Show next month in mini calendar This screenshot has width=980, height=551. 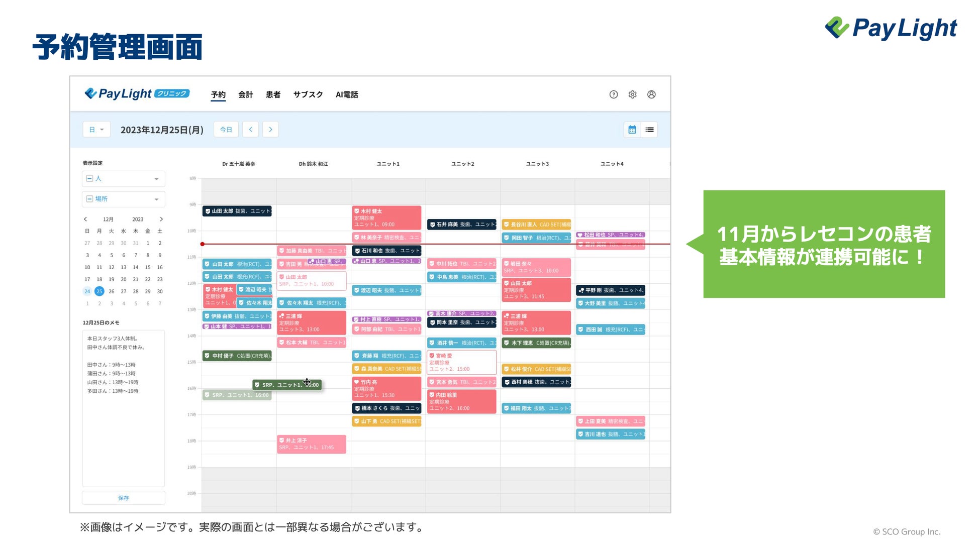point(161,219)
